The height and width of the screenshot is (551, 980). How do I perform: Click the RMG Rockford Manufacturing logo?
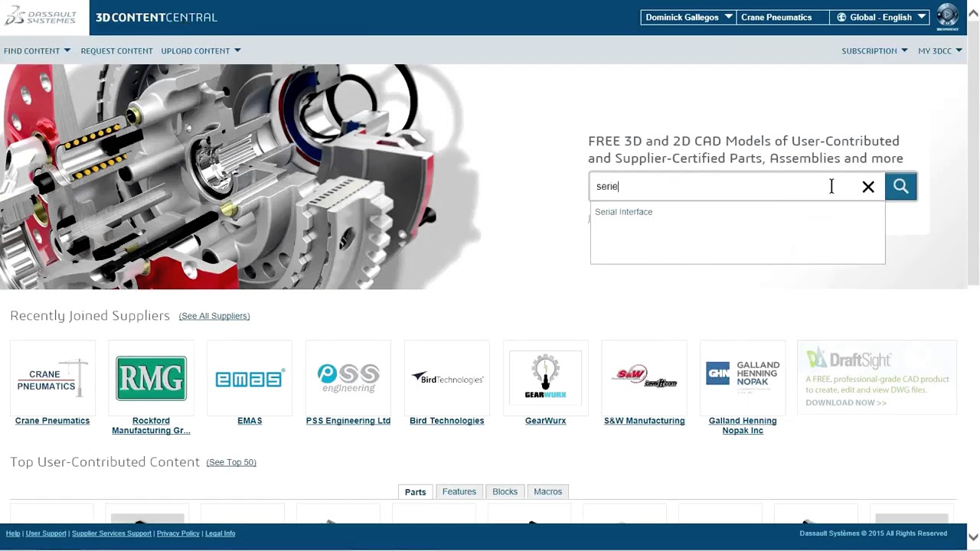[x=151, y=378]
